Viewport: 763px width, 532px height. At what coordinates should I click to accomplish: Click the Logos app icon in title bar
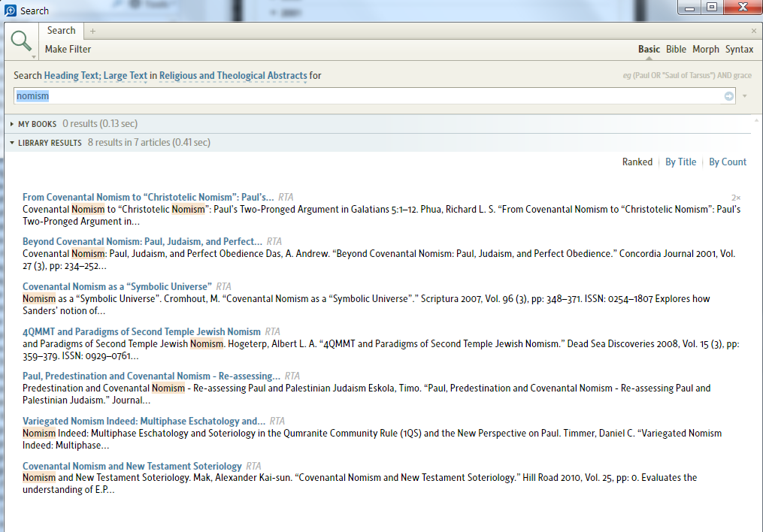pos(11,11)
